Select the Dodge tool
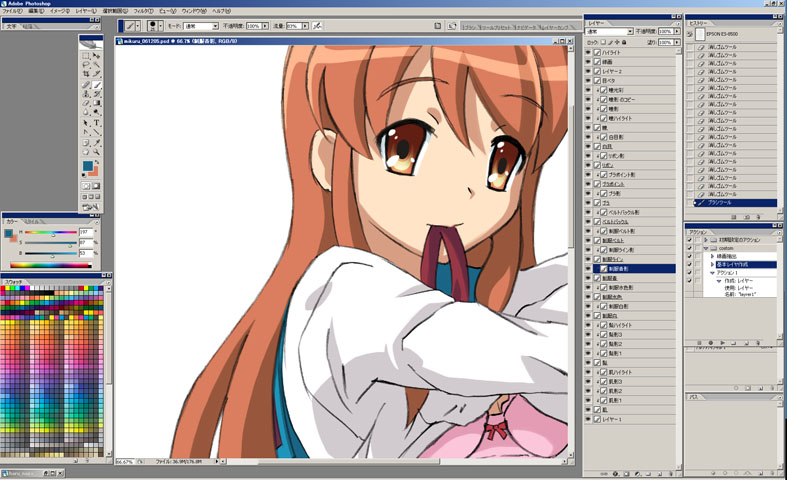This screenshot has height=480, width=787. [96, 112]
